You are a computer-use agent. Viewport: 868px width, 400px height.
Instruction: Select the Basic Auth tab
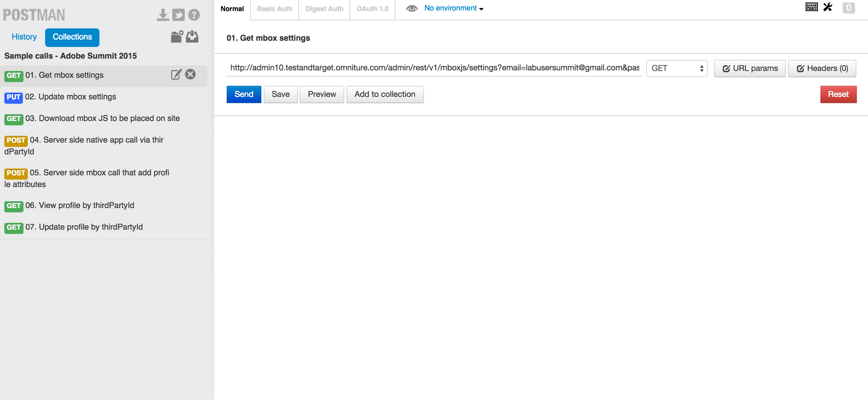[x=274, y=9]
